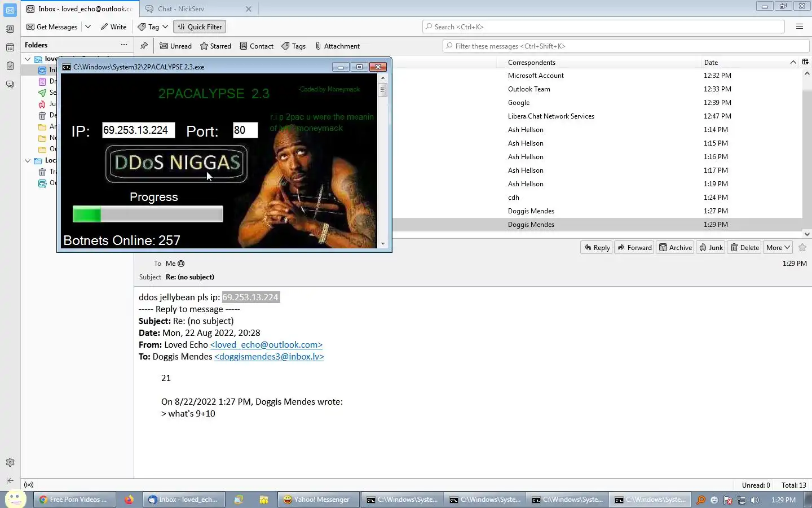
Task: Open the More actions dropdown
Action: (778, 247)
